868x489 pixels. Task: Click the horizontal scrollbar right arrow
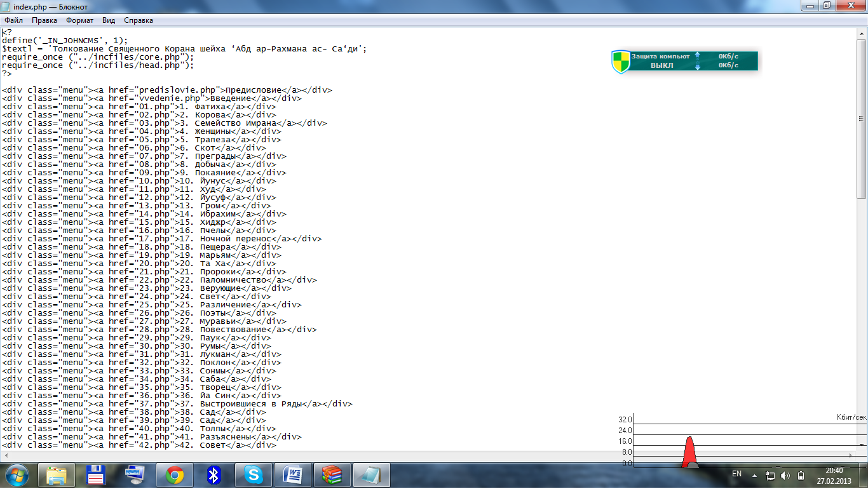click(851, 456)
